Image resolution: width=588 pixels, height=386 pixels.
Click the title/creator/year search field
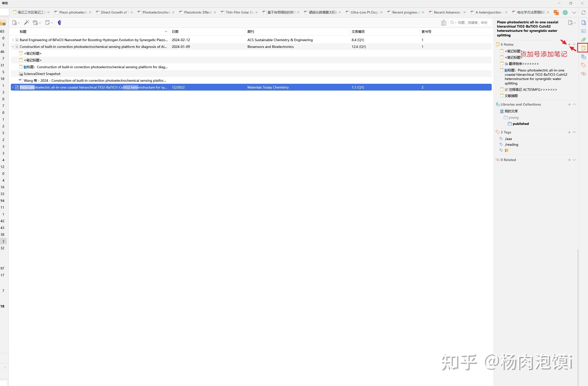pos(473,23)
